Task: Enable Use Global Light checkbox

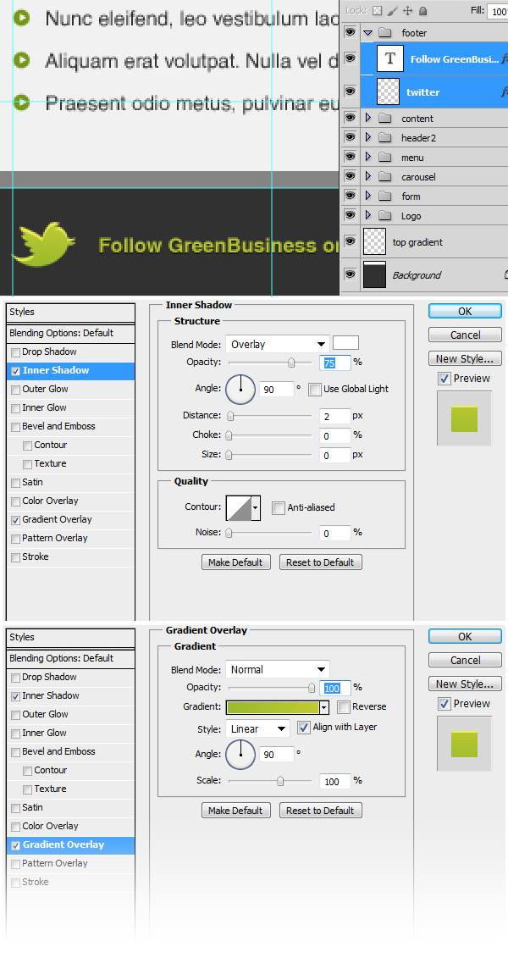Action: pos(315,389)
